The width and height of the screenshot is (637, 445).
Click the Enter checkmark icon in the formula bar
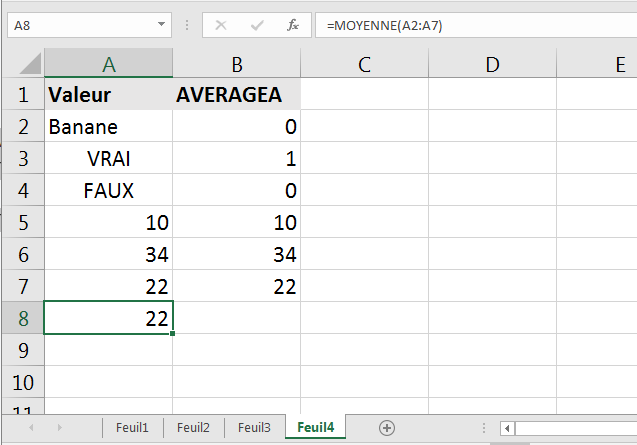(257, 26)
